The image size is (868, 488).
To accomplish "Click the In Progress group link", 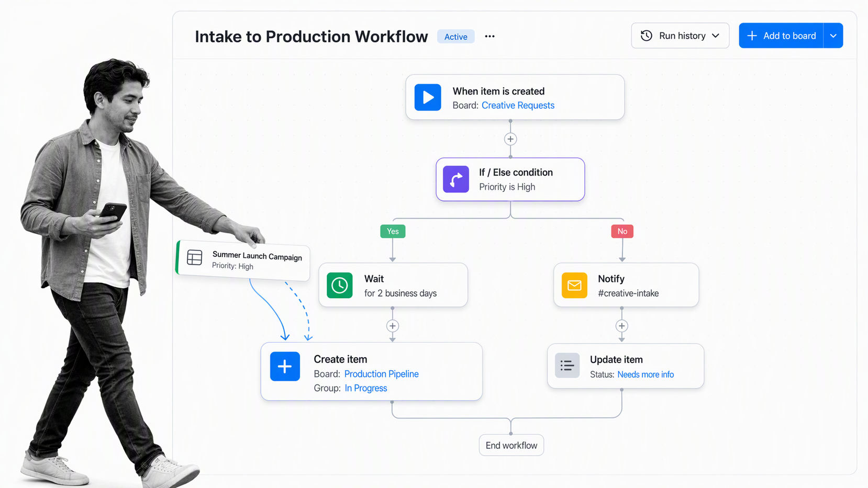I will tap(365, 388).
